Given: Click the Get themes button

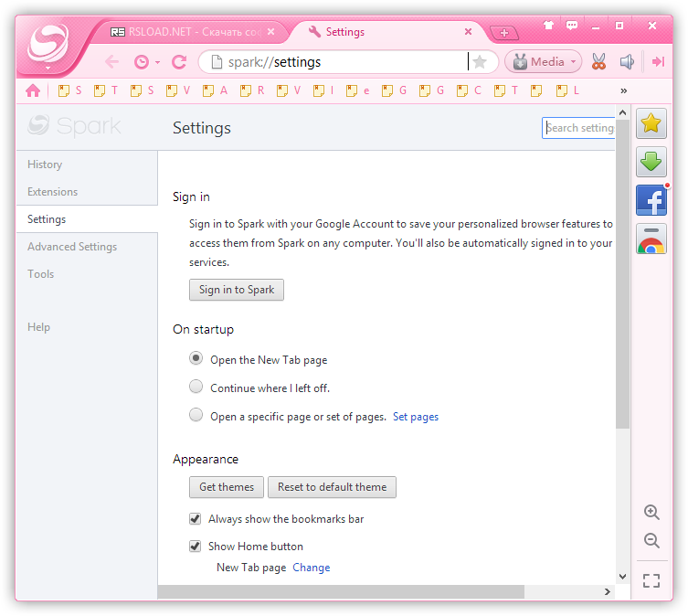Looking at the screenshot, I should pos(227,487).
